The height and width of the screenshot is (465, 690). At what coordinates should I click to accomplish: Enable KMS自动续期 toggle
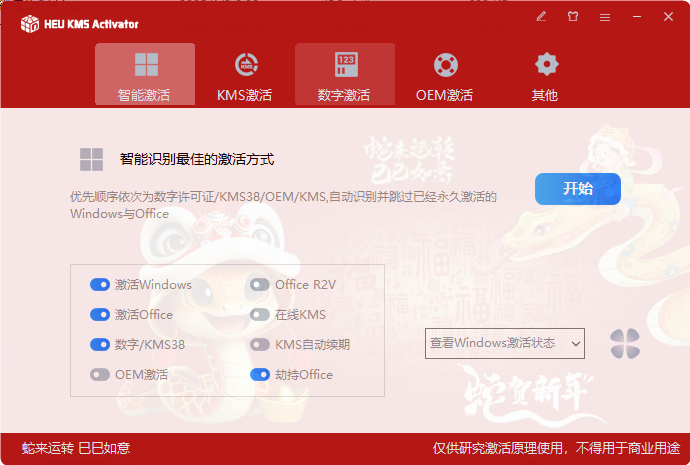260,345
